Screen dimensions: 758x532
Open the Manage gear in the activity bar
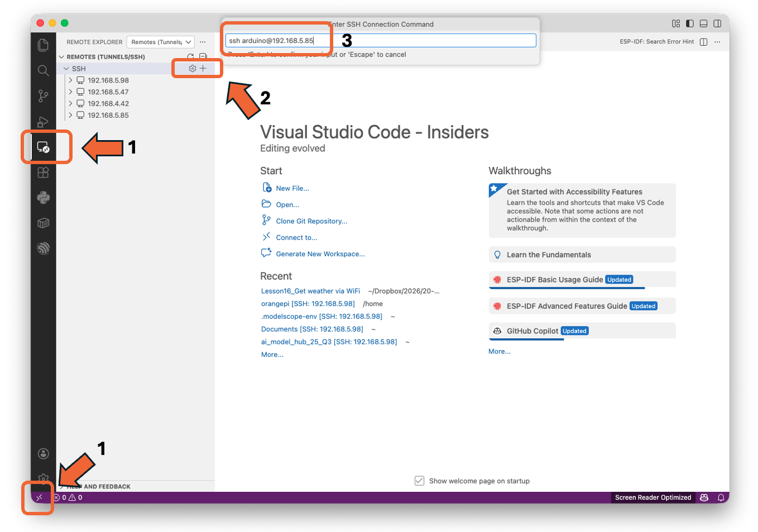[43, 478]
